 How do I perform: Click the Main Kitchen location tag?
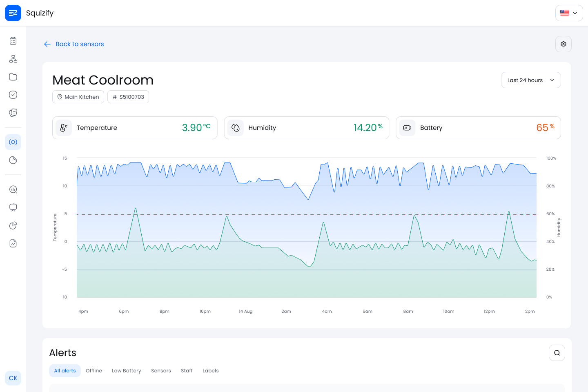(x=78, y=97)
